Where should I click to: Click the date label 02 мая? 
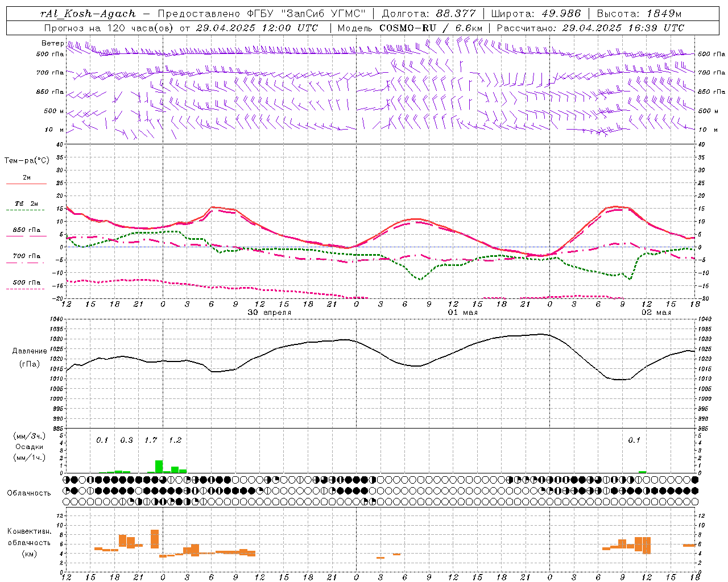[656, 313]
